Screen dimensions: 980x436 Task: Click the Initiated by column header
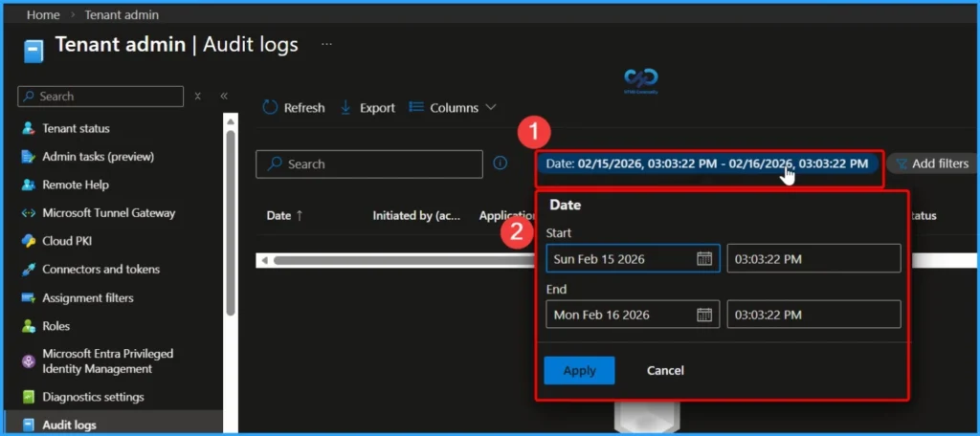(416, 215)
